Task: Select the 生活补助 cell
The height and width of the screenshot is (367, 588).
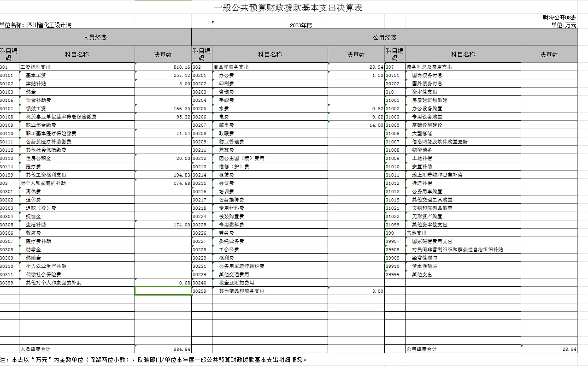Action: coord(77,225)
